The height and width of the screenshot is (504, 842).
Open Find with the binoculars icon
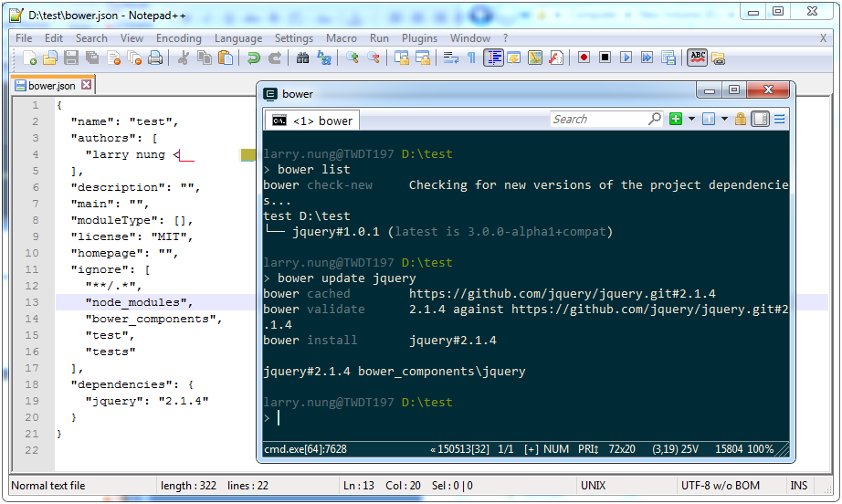point(303,58)
